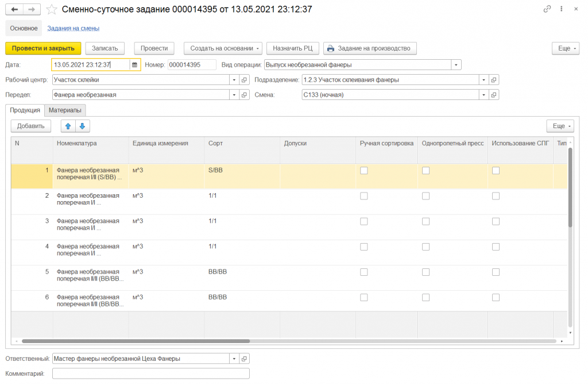Click the back navigation arrow
The height and width of the screenshot is (385, 588).
(x=15, y=9)
